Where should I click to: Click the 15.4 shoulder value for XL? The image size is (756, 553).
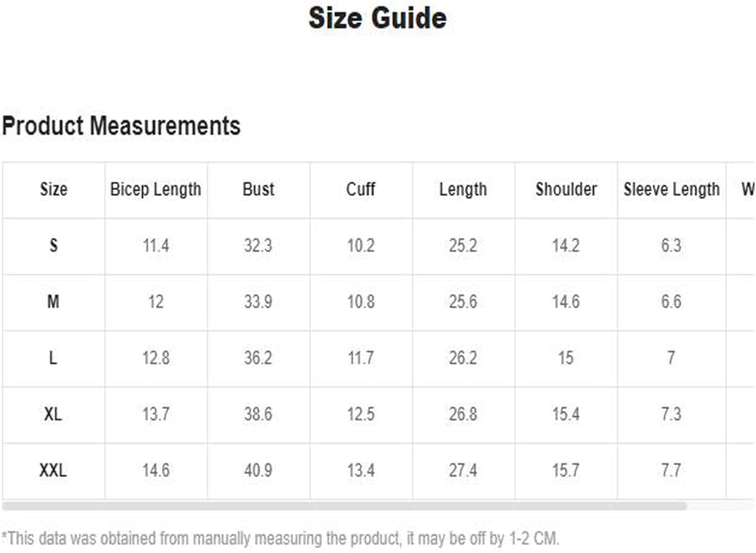pos(566,414)
